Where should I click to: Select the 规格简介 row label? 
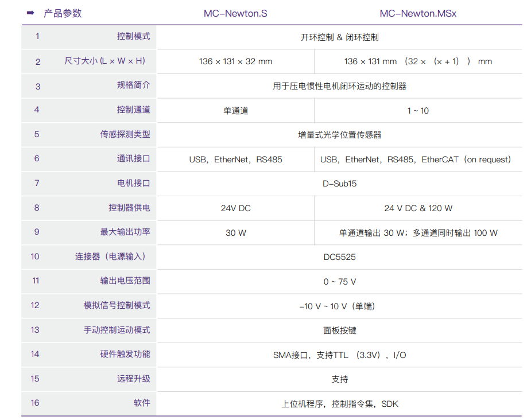(x=133, y=85)
